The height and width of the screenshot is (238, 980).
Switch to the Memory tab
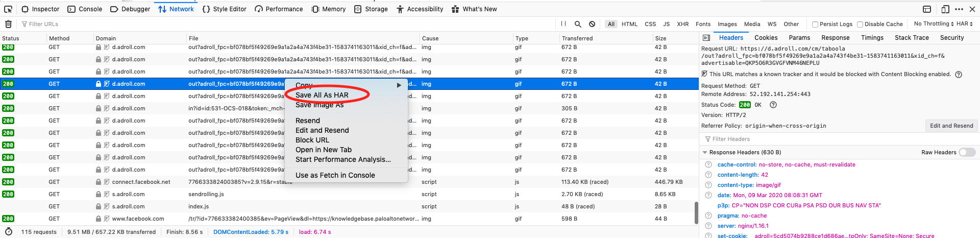tap(329, 9)
